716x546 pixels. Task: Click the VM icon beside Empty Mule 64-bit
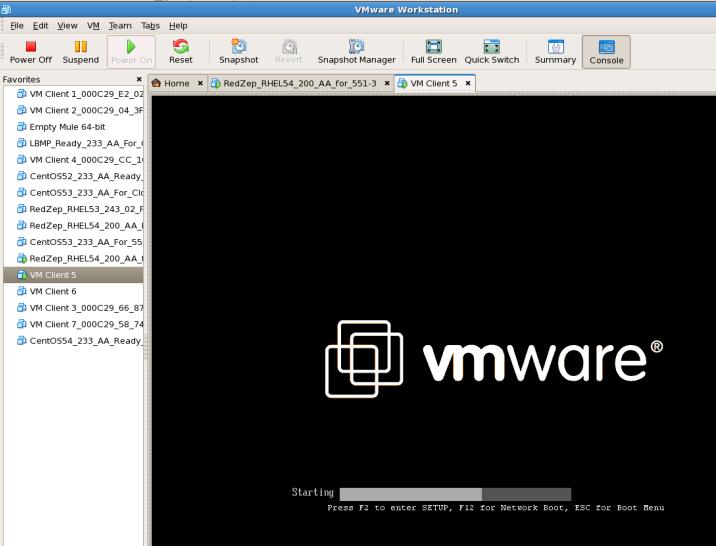point(21,126)
